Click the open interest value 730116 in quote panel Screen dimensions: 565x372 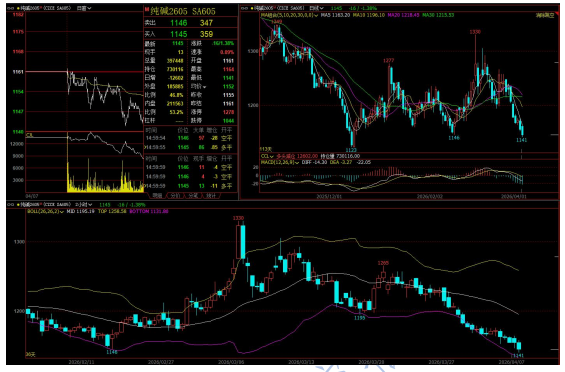[175, 69]
